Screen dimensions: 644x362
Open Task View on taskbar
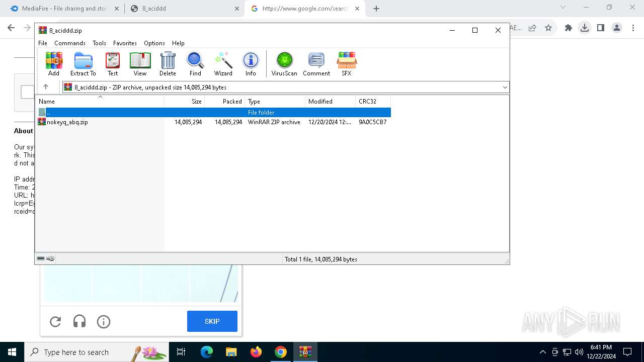tap(181, 352)
